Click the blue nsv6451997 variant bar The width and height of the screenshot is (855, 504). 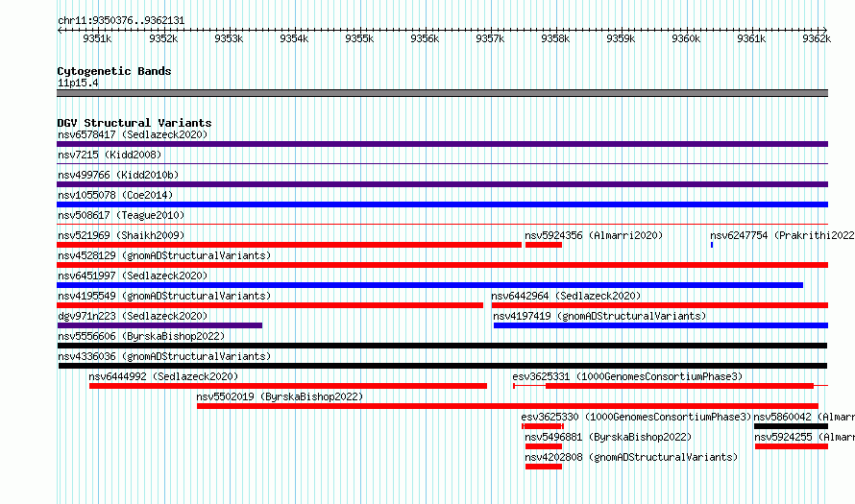tap(429, 285)
